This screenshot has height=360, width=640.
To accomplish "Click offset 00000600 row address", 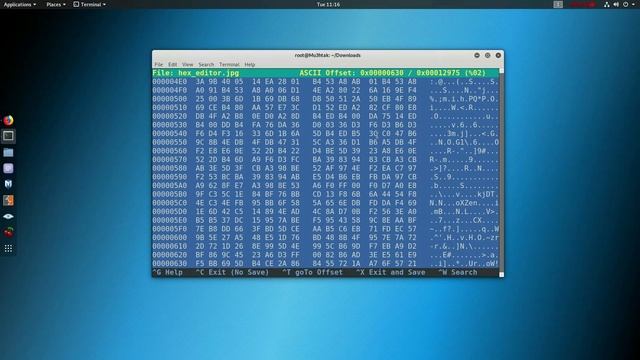I will (170, 238).
